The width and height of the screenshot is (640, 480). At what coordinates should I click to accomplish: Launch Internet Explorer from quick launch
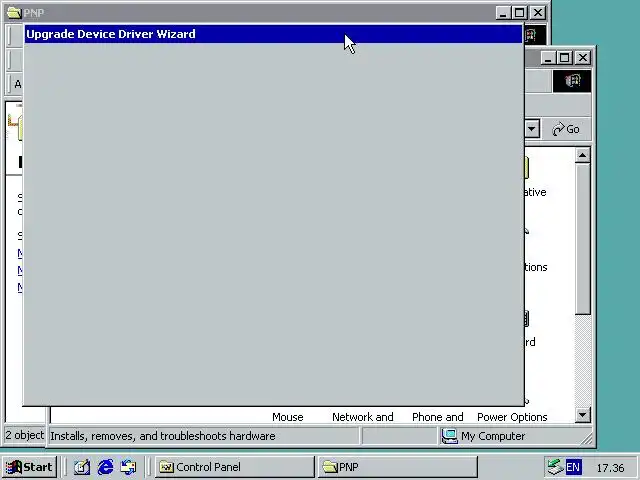tap(105, 467)
